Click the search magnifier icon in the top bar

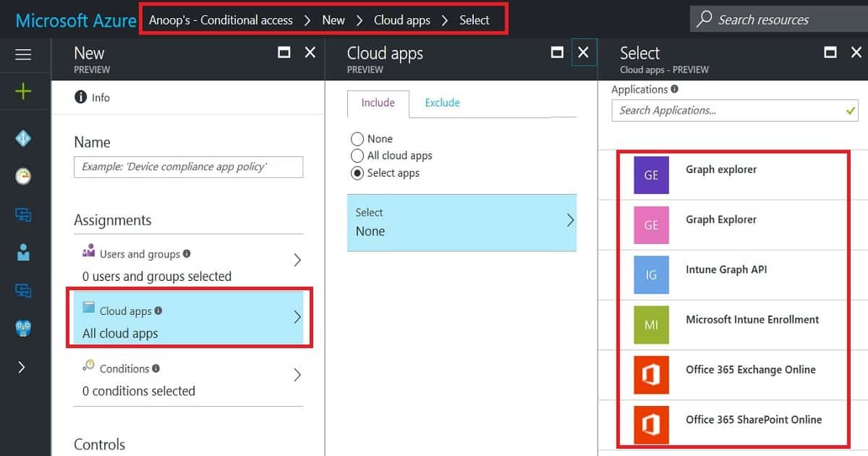click(x=704, y=20)
